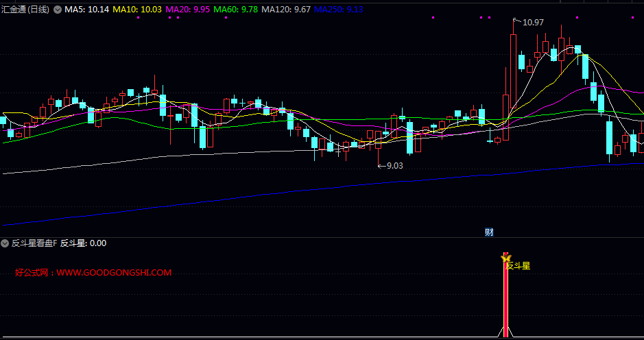Click the MA250: 9.13 label
The height and width of the screenshot is (340, 644).
(x=338, y=10)
